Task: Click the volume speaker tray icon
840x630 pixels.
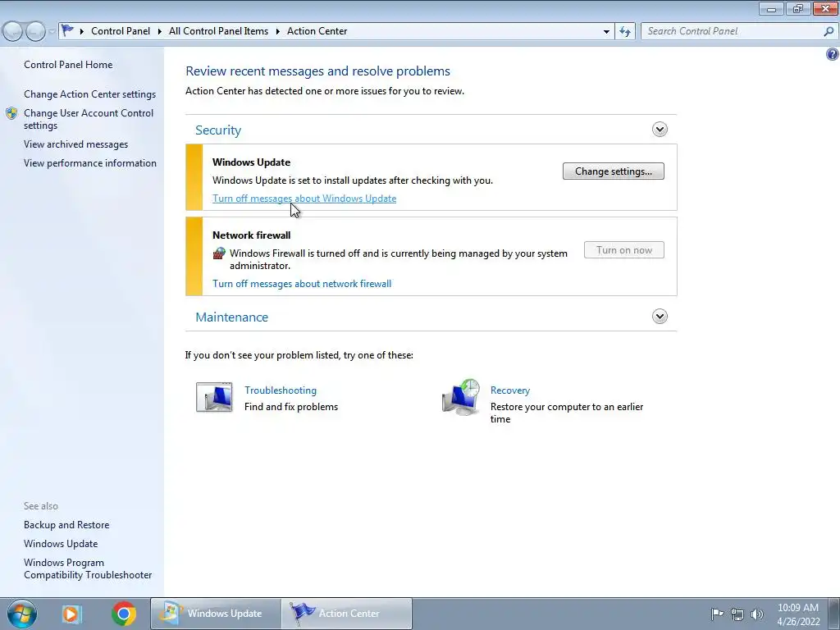Action: click(757, 614)
